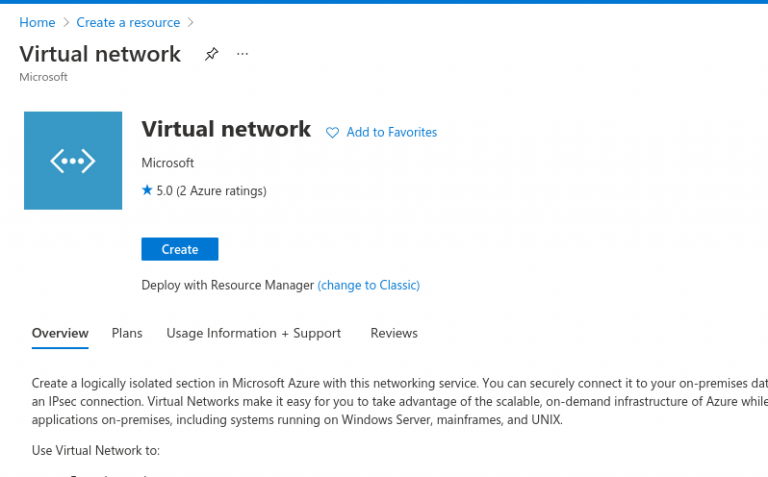
Task: Switch to the Overview tab
Action: (x=60, y=333)
